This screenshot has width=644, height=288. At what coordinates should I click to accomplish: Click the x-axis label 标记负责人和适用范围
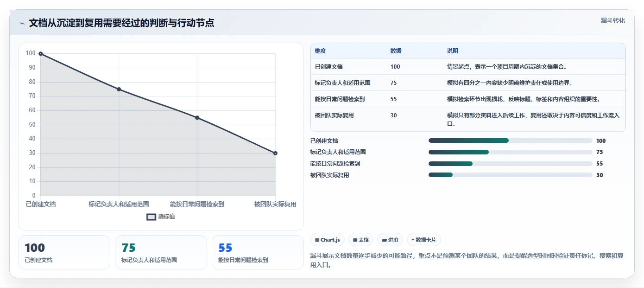click(119, 204)
